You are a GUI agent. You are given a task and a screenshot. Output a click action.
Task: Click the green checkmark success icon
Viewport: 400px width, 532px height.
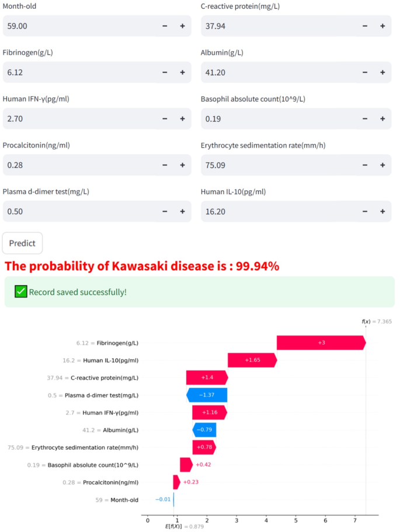pyautogui.click(x=21, y=292)
